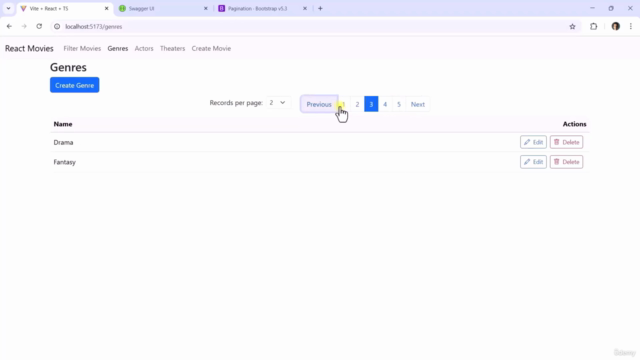Delete the Drama genre

click(x=566, y=142)
